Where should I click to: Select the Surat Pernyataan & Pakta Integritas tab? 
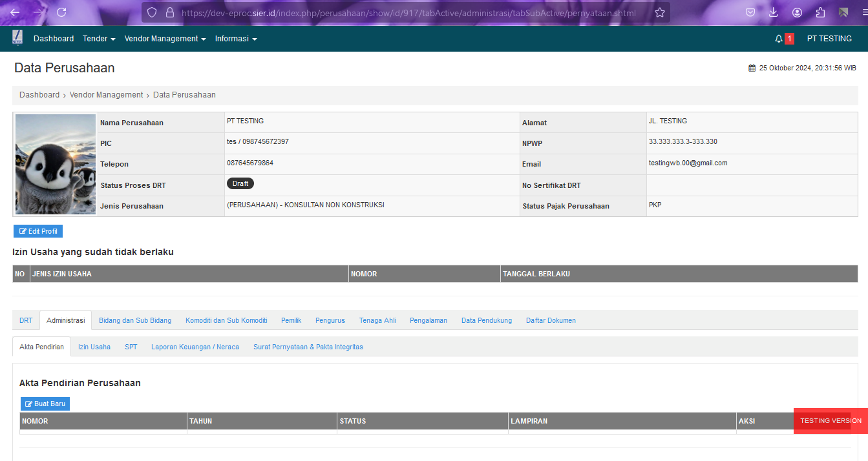[308, 347]
